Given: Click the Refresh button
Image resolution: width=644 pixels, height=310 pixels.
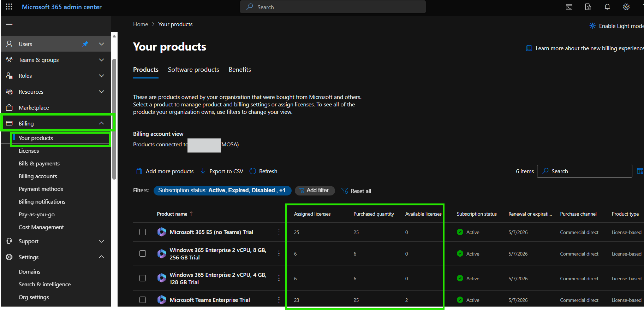Looking at the screenshot, I should coord(263,171).
